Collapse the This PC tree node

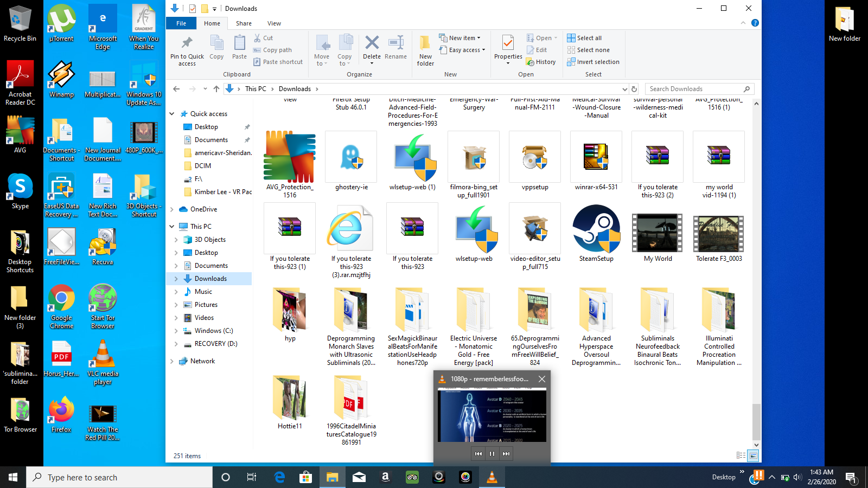(x=172, y=227)
